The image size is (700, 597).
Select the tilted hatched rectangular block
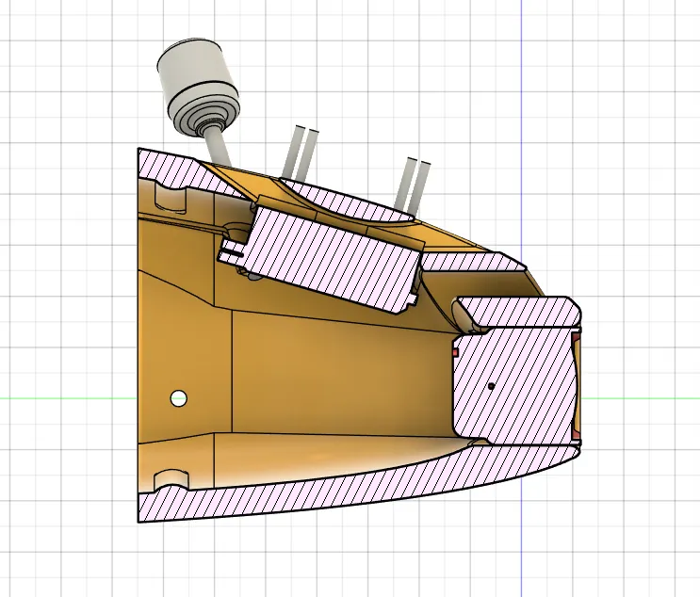click(331, 260)
